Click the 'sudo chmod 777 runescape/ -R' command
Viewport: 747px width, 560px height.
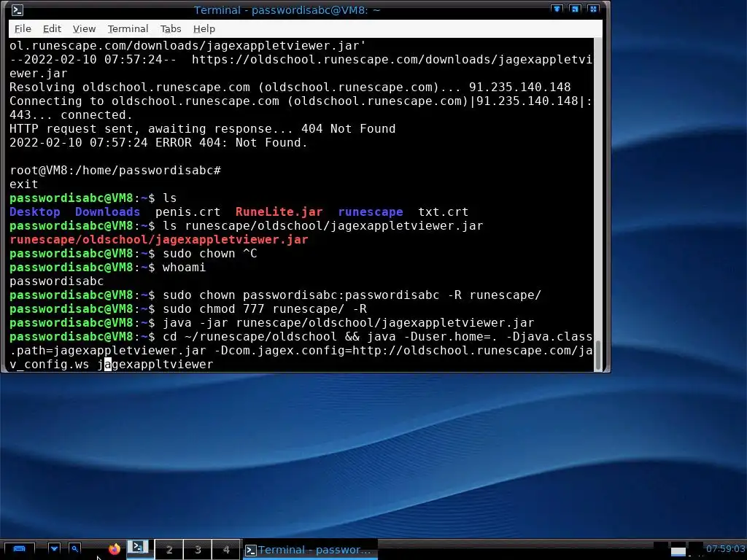[x=265, y=308]
